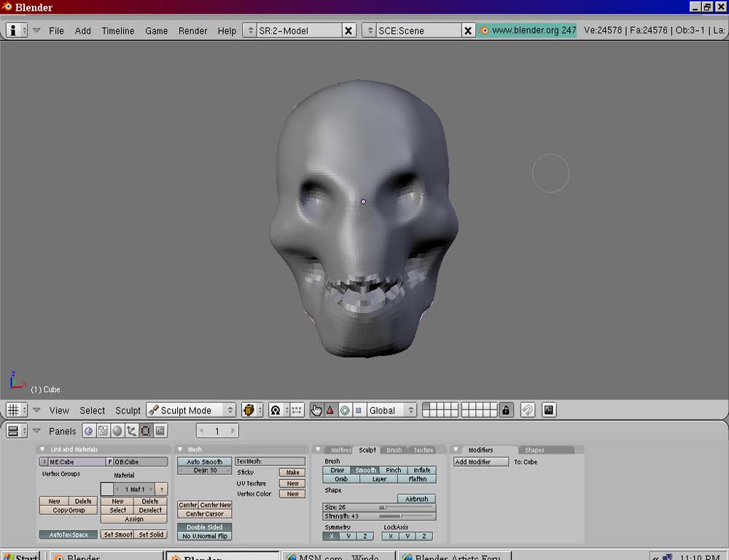Click the Assign material button
The height and width of the screenshot is (560, 729).
(x=134, y=519)
